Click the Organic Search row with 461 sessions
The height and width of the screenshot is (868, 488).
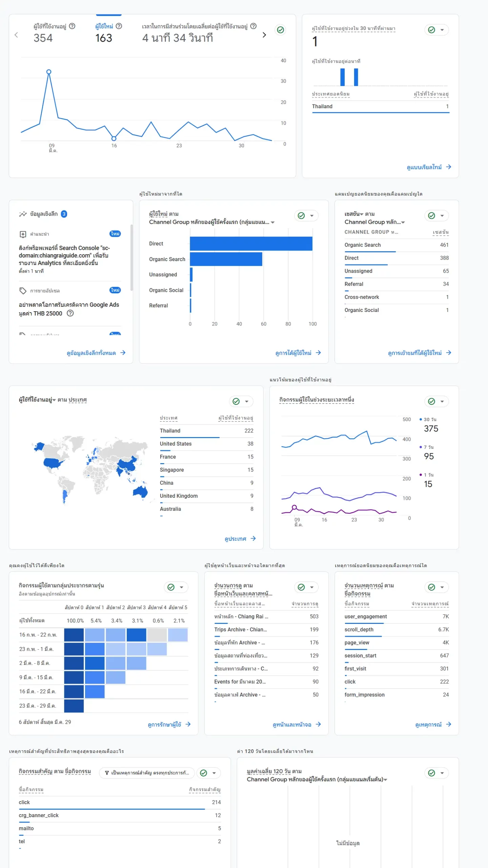click(x=396, y=245)
